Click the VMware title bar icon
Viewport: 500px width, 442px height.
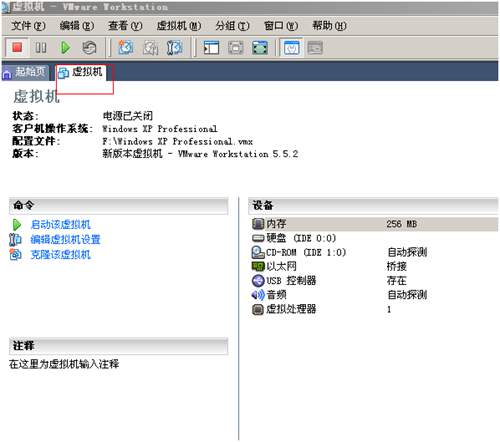pyautogui.click(x=5, y=7)
